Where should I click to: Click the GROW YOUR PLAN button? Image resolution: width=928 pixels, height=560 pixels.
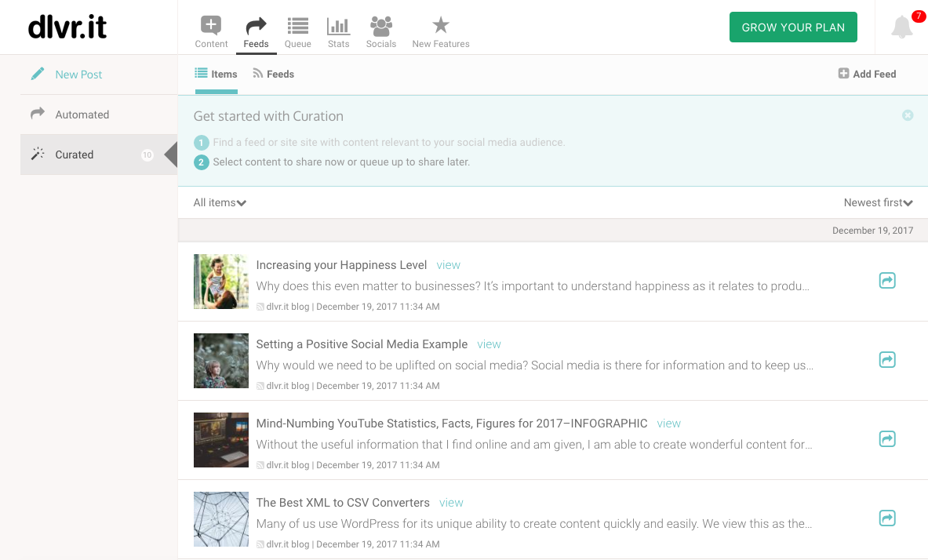[x=793, y=27]
